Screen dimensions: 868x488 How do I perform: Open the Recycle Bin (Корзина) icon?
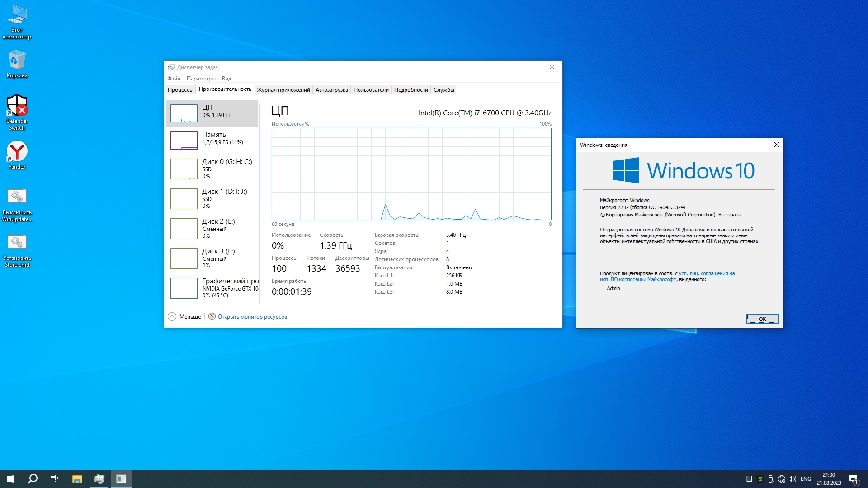pos(17,61)
